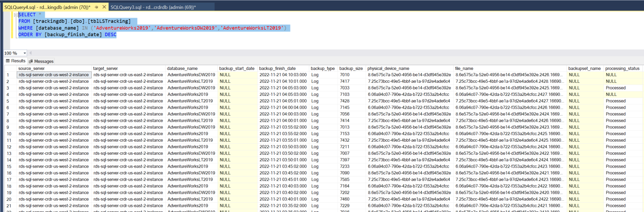Click the backup_size column header

352,68
